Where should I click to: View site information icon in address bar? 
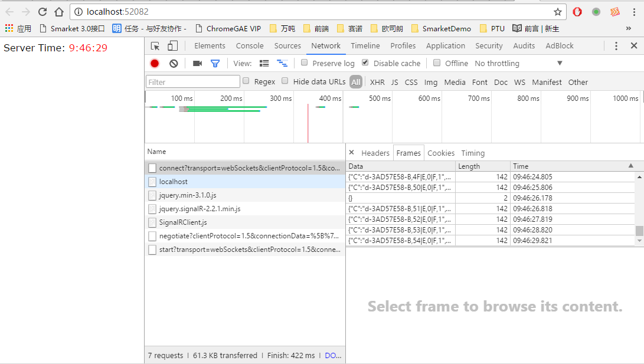coord(78,12)
